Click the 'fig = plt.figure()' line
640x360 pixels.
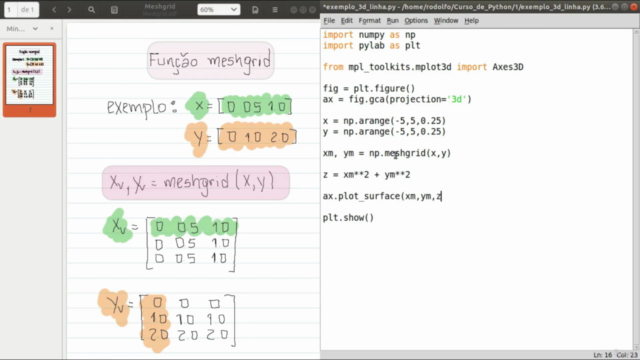[369, 88]
